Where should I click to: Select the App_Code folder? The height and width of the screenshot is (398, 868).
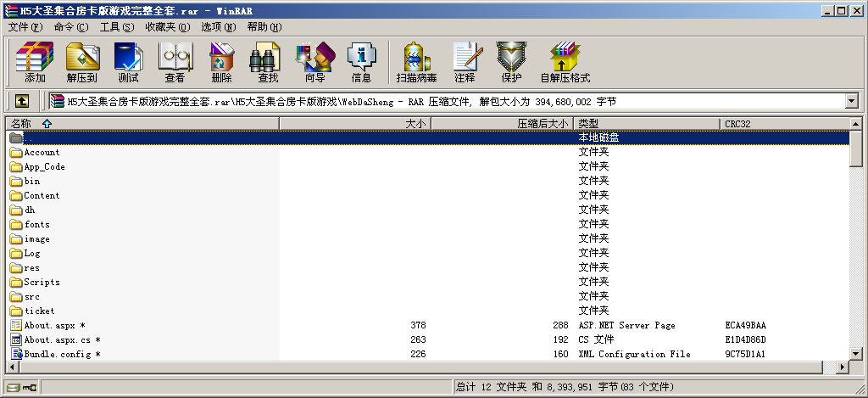click(44, 167)
